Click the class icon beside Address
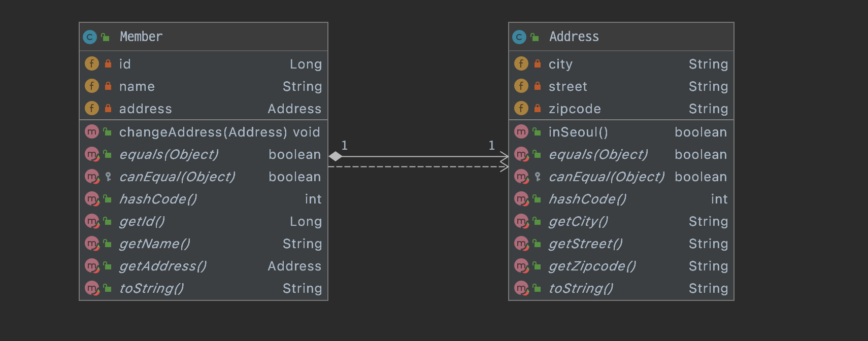868x341 pixels. (x=519, y=37)
